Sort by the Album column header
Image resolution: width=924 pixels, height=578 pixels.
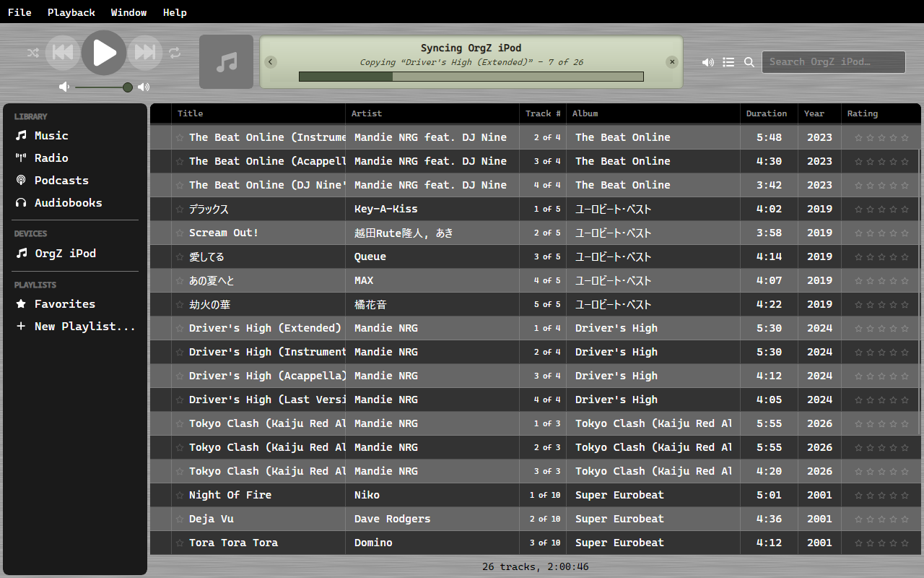(653, 113)
